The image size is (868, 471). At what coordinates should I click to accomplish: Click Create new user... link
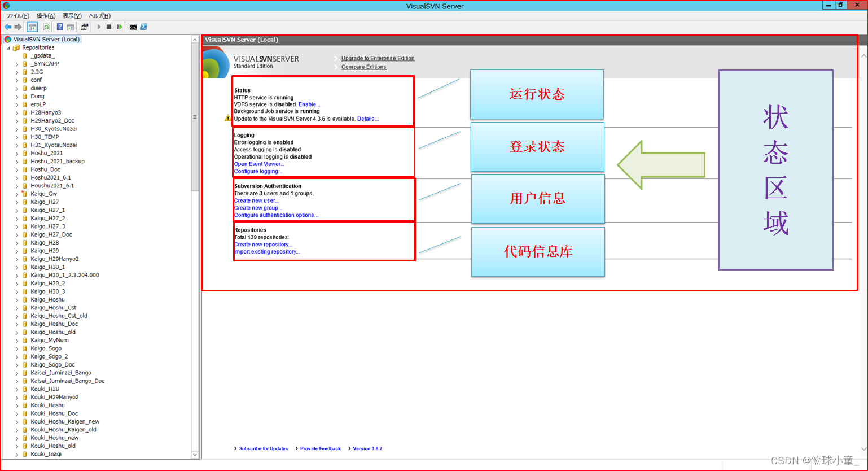coord(256,201)
